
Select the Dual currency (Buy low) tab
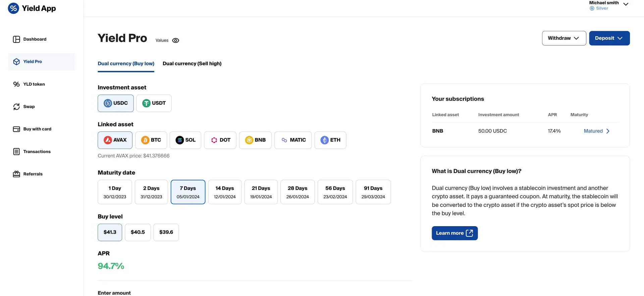click(x=126, y=64)
